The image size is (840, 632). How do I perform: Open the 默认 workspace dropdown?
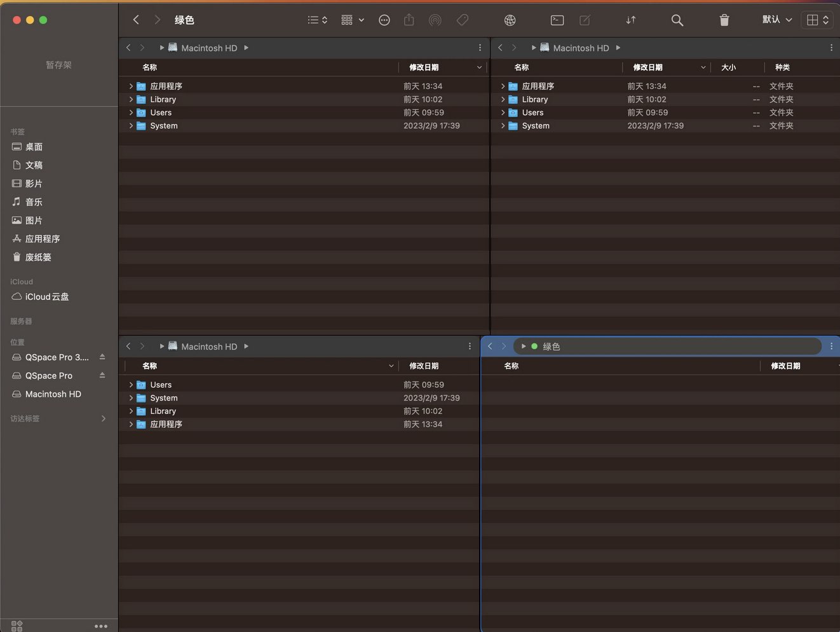777,20
